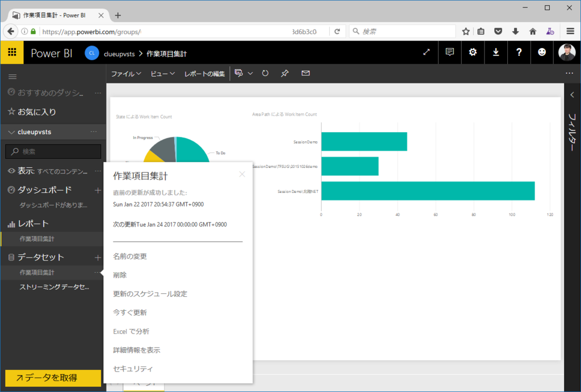Collapse the clueupvsts workspace chevron
Screen dimensions: 581x392
(11, 132)
